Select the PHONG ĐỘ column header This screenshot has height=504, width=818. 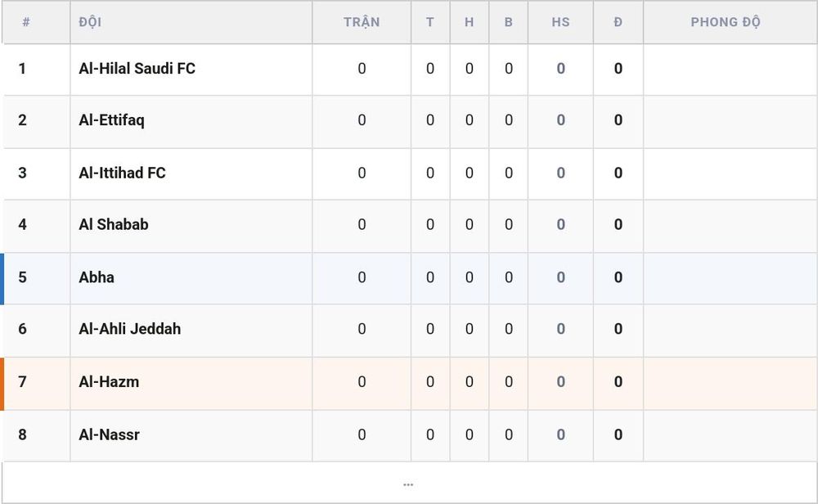coord(726,22)
